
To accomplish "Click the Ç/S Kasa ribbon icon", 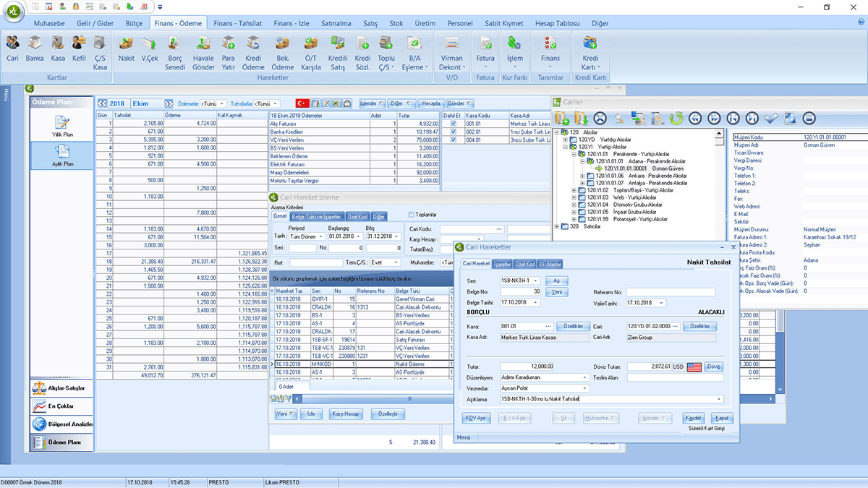I will 100,53.
